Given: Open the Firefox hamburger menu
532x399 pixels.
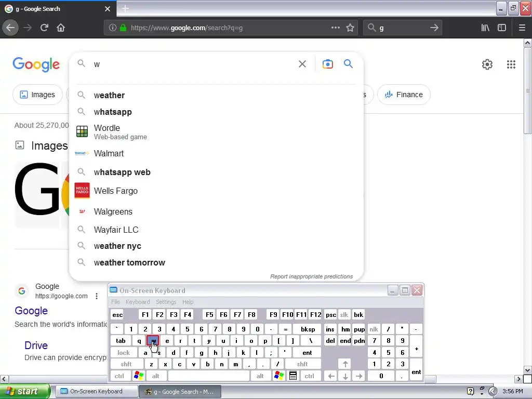Looking at the screenshot, I should [522, 28].
